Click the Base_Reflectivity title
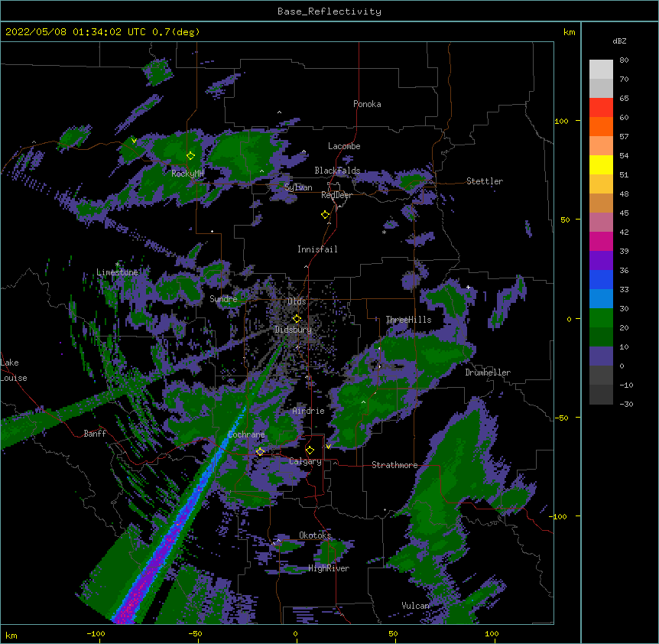 329,11
